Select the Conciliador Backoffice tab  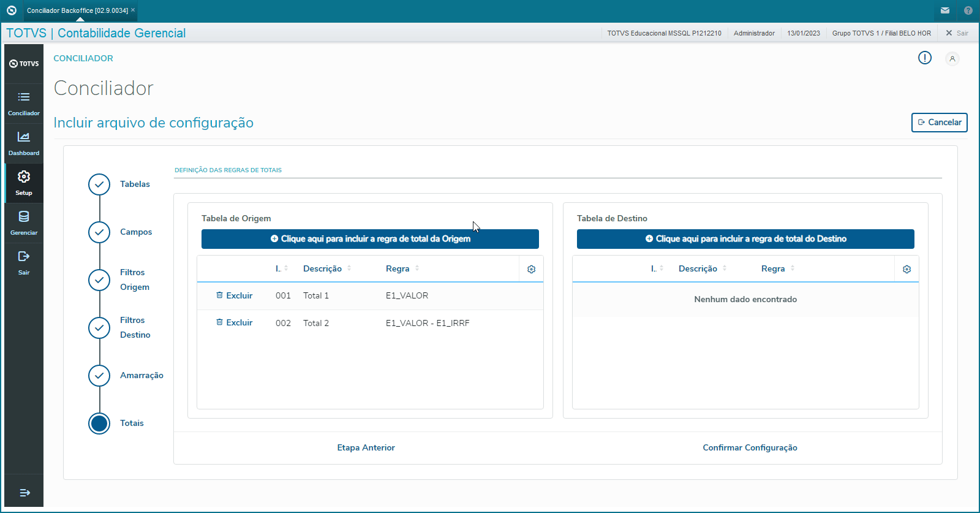77,10
